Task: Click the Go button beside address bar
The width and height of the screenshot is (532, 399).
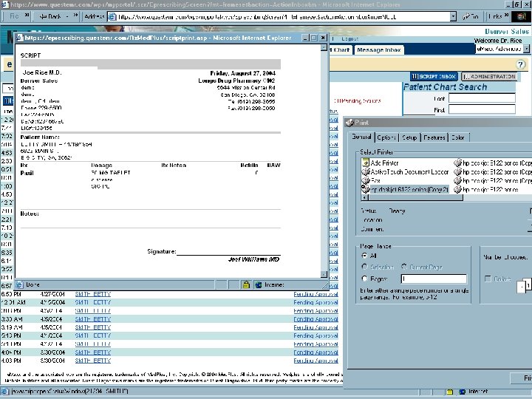Action: [x=470, y=16]
